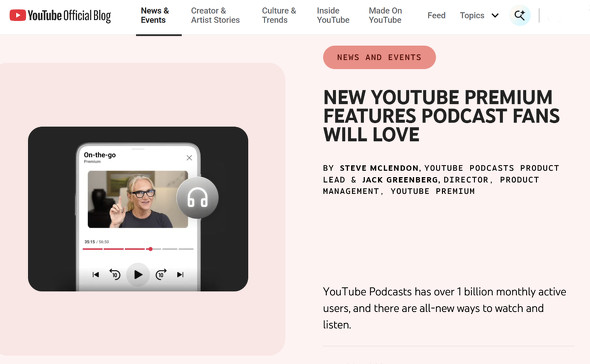This screenshot has width=590, height=364.
Task: Open the News & Events tab
Action: pyautogui.click(x=155, y=15)
